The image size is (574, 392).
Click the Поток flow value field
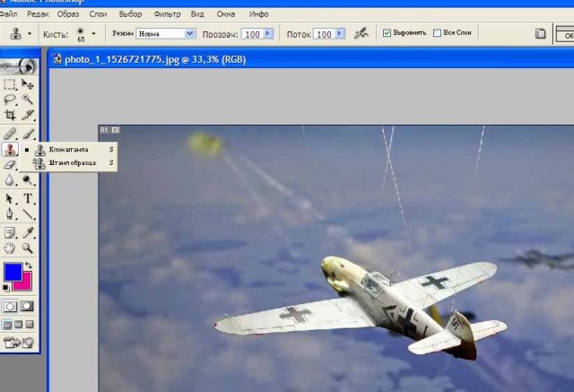pos(323,33)
